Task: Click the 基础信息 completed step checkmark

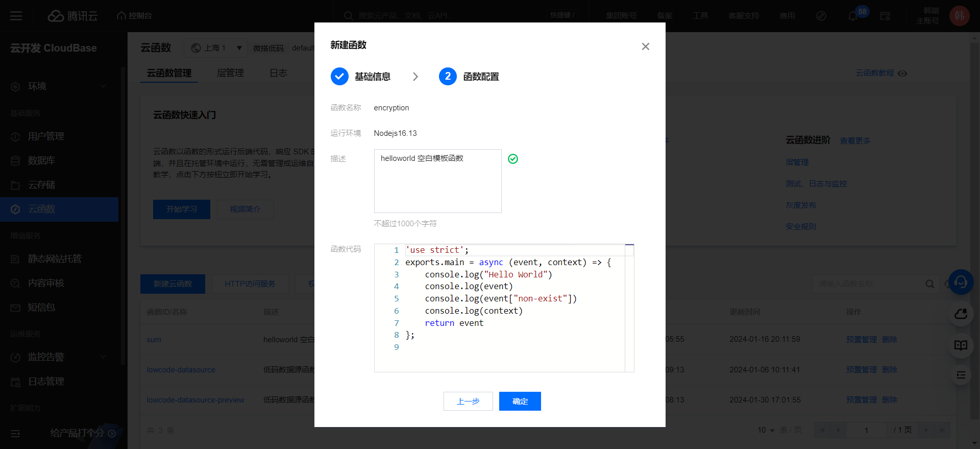Action: [x=339, y=76]
